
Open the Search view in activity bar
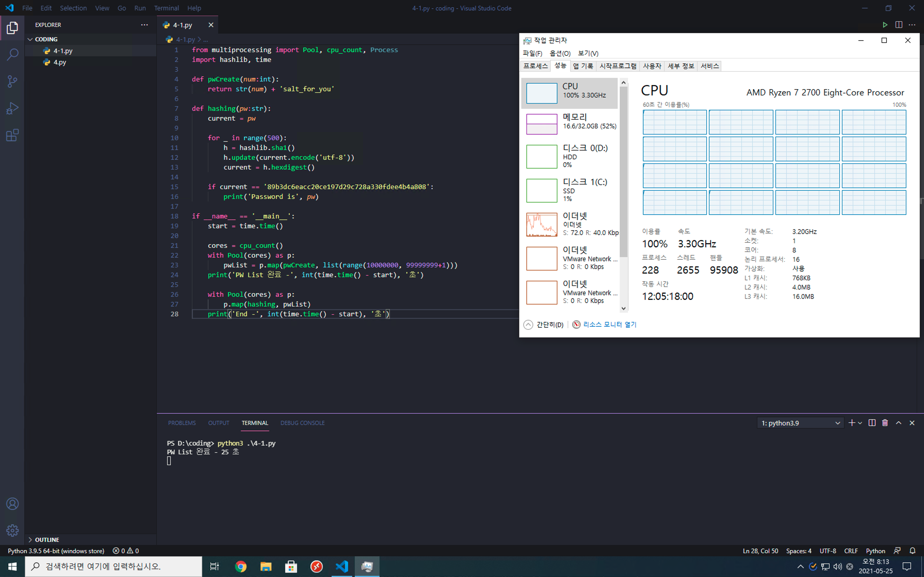pos(12,55)
